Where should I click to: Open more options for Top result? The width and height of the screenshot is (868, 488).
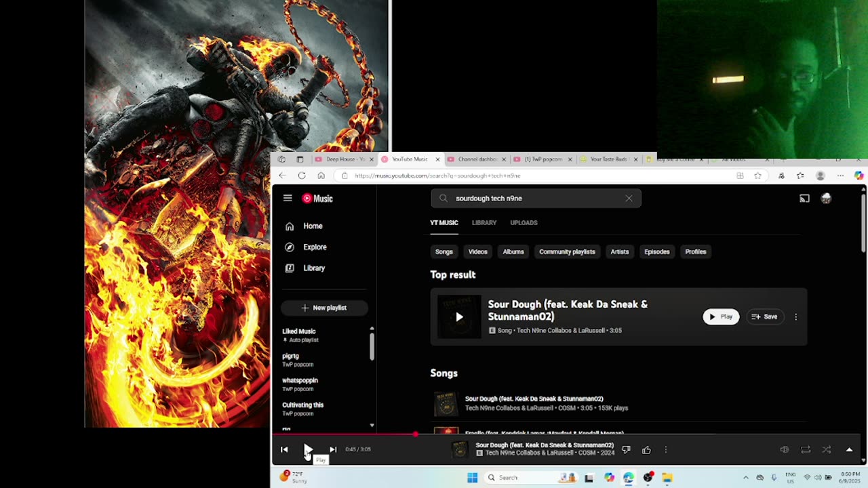tap(796, 317)
